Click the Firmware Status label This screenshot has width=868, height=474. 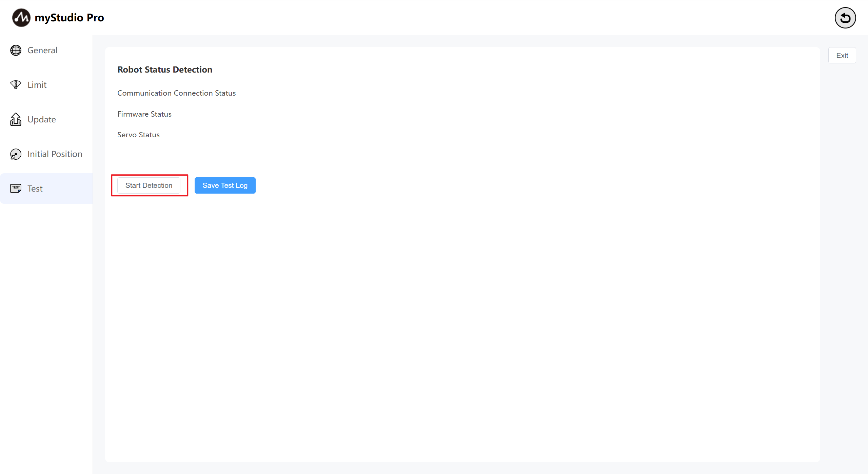(144, 114)
